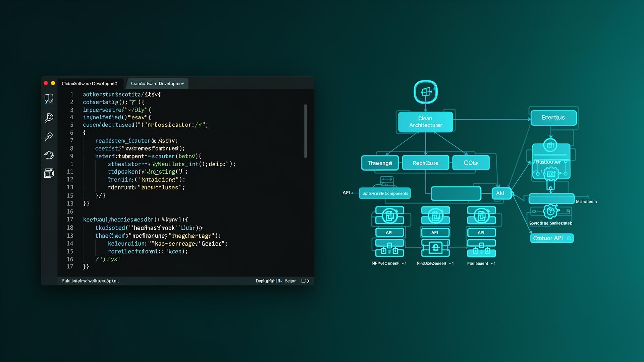The height and width of the screenshot is (362, 644).
Task: Click the code on line 5 containing hrtossicaltor
Action: click(146, 125)
